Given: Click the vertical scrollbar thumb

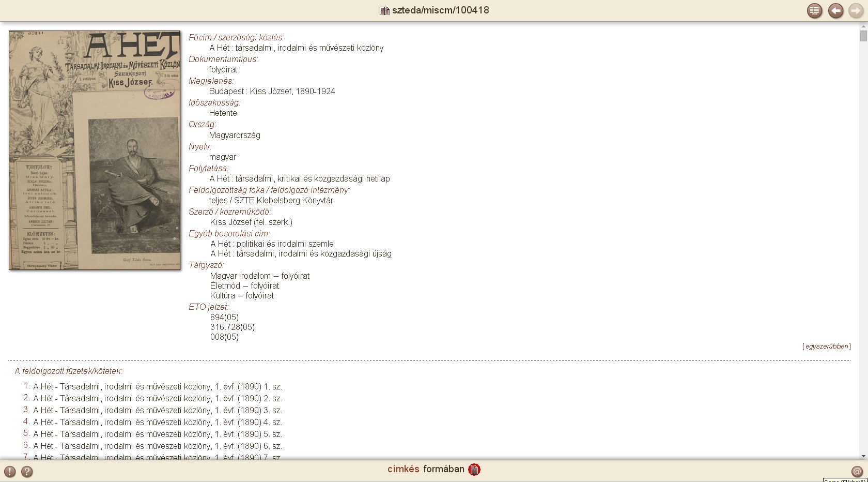Looking at the screenshot, I should pyautogui.click(x=863, y=36).
